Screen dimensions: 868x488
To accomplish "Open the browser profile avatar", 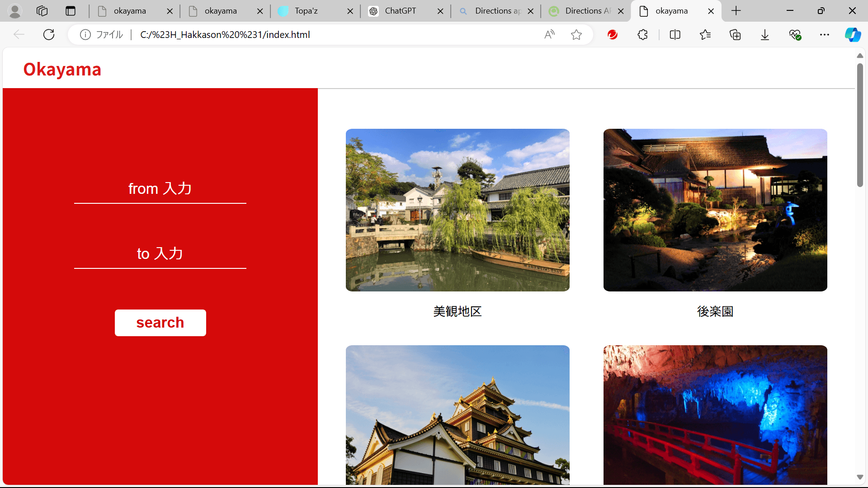I will [x=15, y=11].
